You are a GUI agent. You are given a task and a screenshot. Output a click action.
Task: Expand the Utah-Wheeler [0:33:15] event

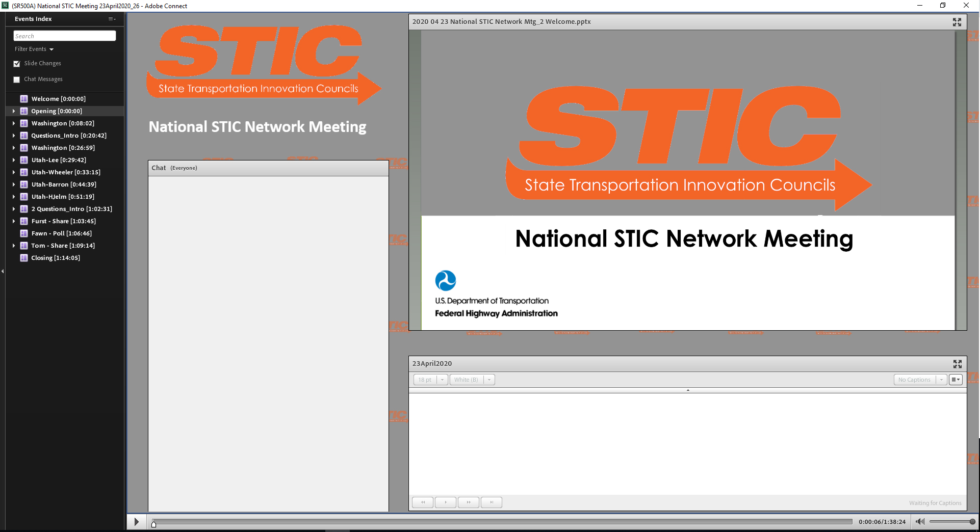[x=14, y=172]
